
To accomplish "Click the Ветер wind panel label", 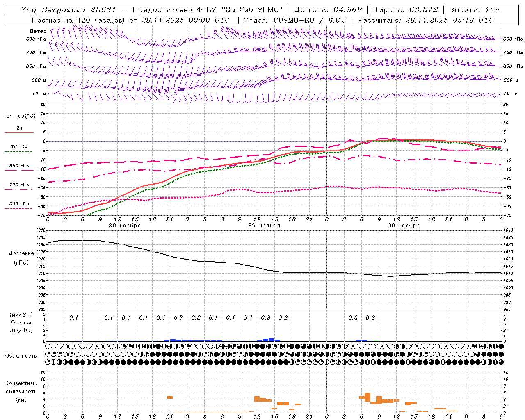I will click(x=38, y=31).
